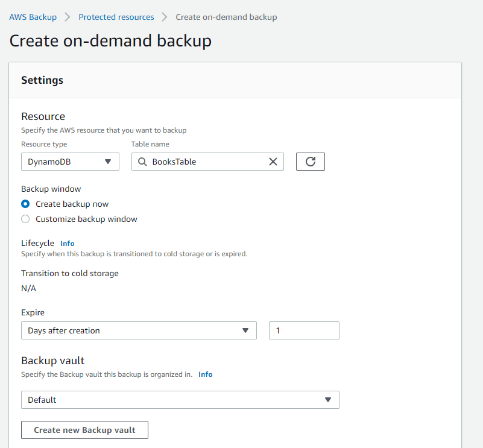Select the Create backup now option
Viewport: 483px width, 448px height.
tap(25, 204)
